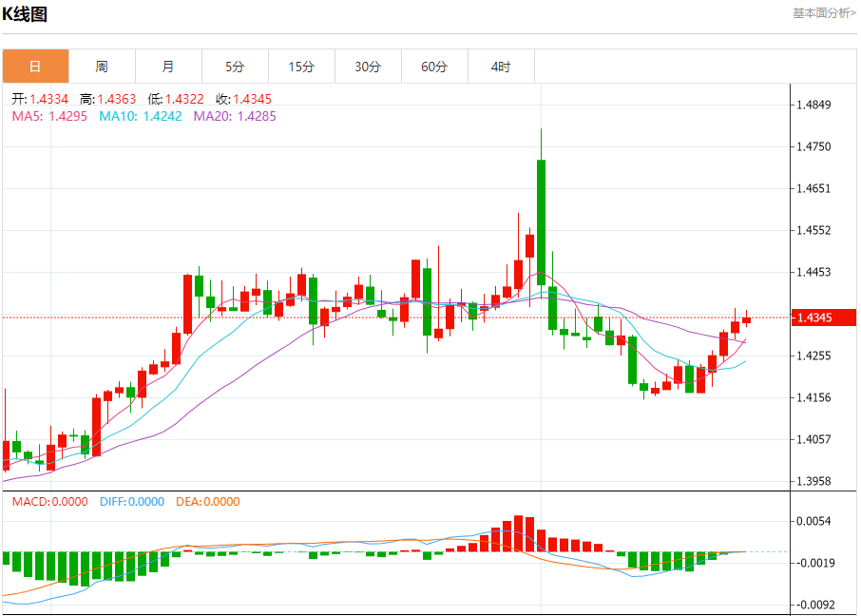The image size is (861, 616).
Task: Click the 低:1.4322 low value
Action: click(x=176, y=99)
